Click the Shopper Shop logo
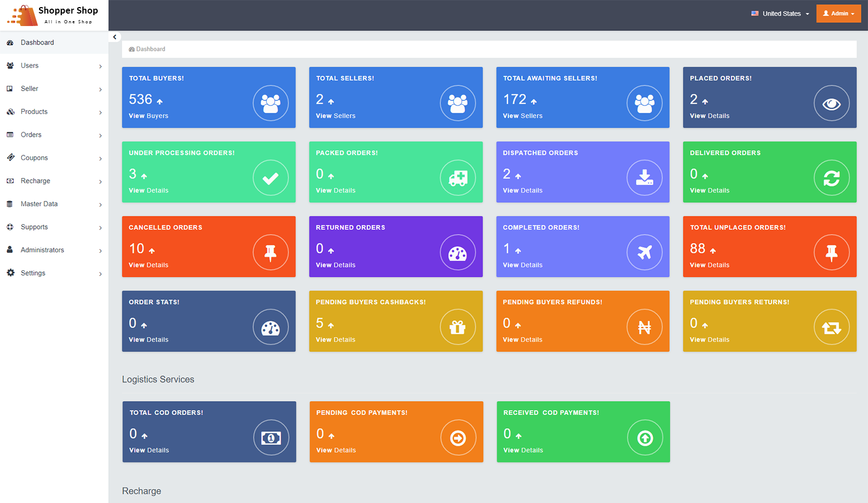Image resolution: width=868 pixels, height=503 pixels. tap(53, 15)
